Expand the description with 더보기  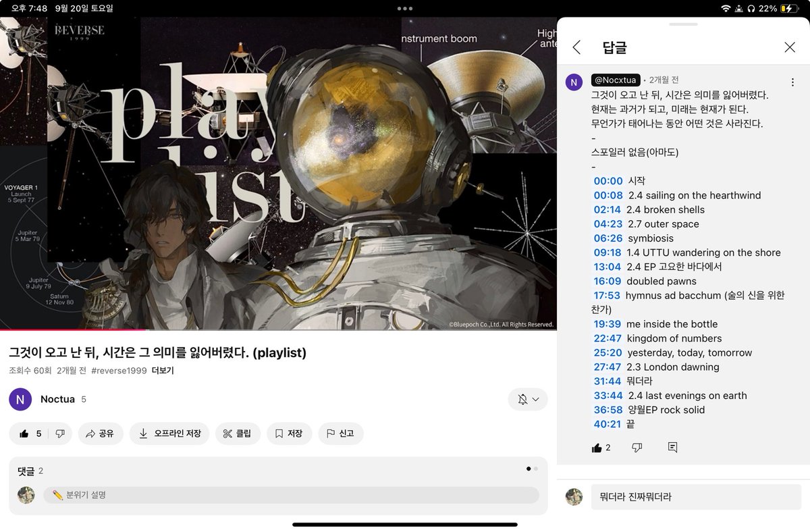pos(163,371)
